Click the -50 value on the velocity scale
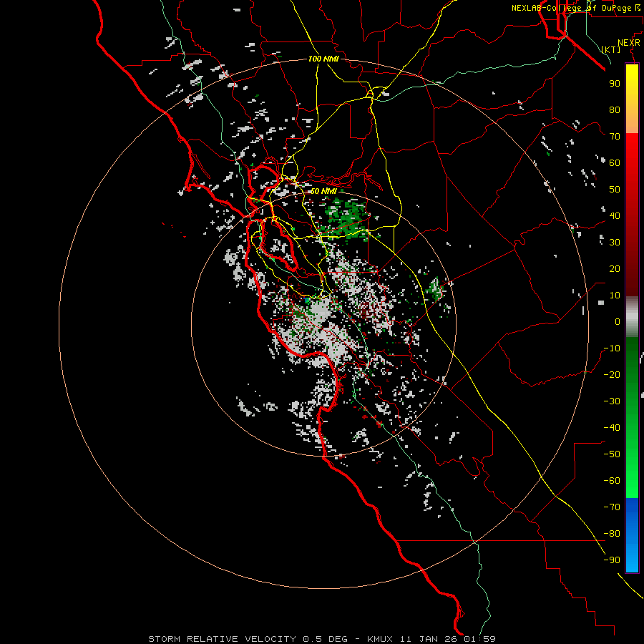The width and height of the screenshot is (644, 644). pos(612,454)
